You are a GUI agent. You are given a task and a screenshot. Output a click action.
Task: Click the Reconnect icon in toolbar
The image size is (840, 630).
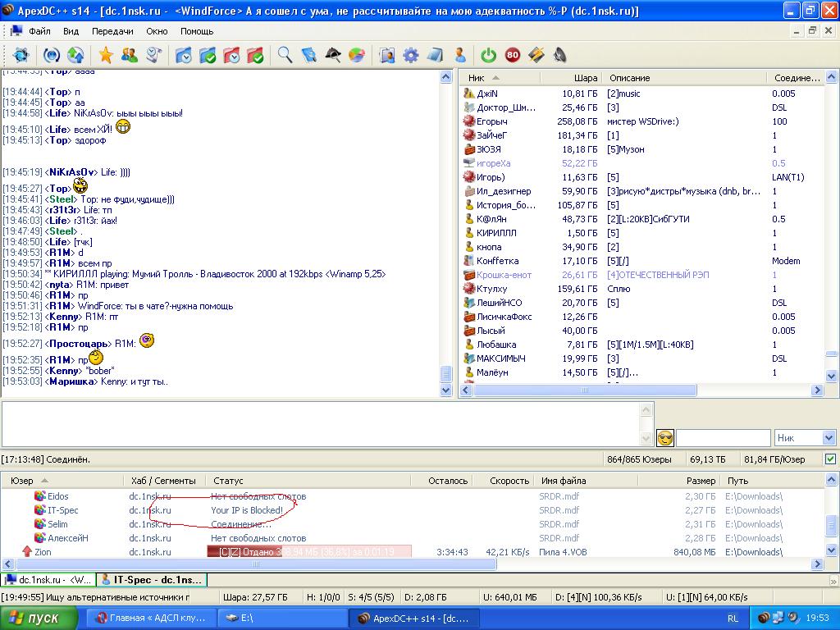(x=52, y=55)
